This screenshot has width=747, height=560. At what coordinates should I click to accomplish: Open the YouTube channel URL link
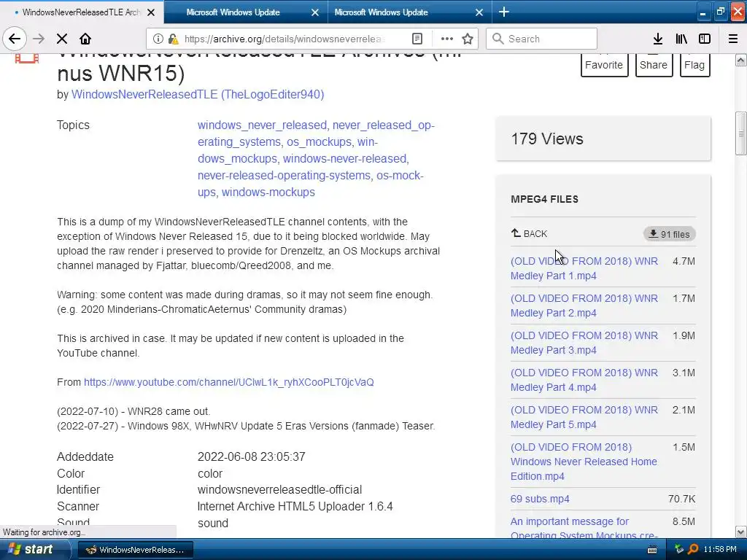coord(228,382)
